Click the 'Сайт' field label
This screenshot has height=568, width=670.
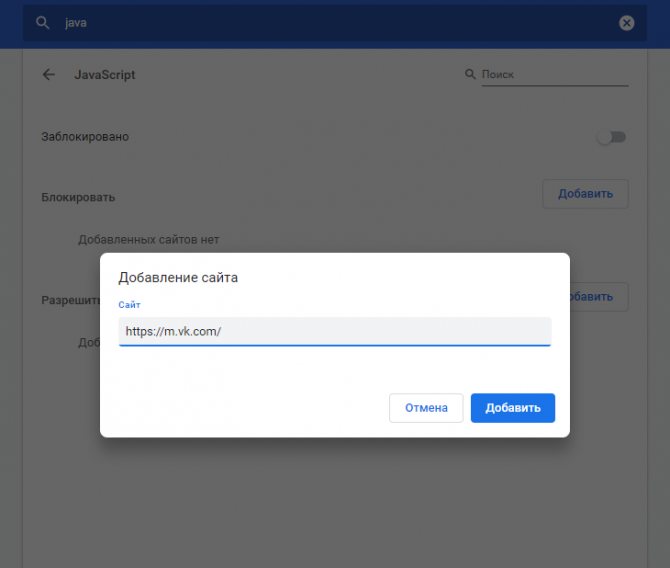(x=129, y=305)
